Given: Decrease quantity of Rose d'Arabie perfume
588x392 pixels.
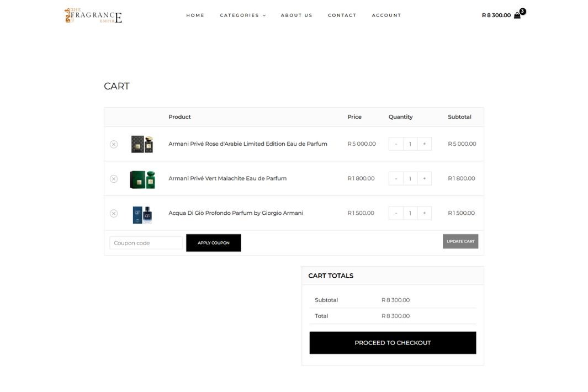Looking at the screenshot, I should tap(396, 144).
